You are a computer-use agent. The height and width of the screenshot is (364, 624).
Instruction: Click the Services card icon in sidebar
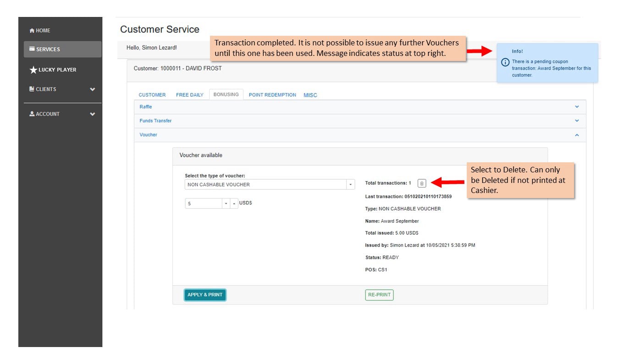[32, 49]
